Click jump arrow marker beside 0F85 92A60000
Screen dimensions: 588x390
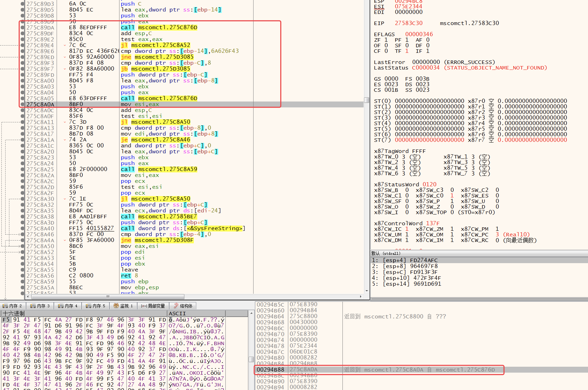[x=65, y=57]
